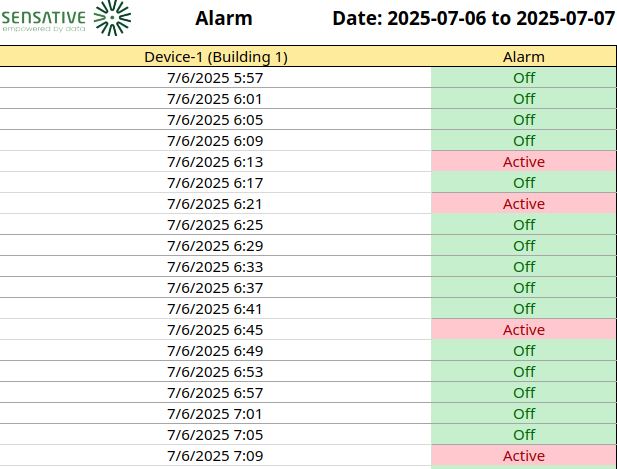
Task: Select the Off cell at 6:05
Action: tap(523, 119)
